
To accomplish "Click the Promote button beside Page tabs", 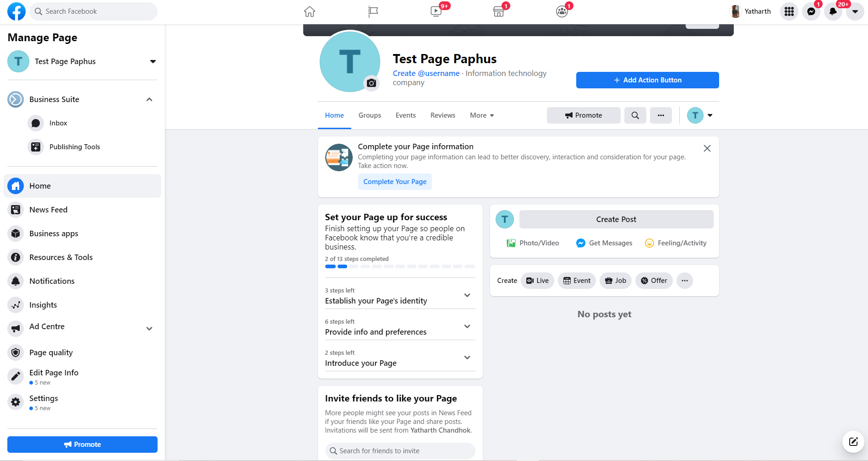I will 584,115.
